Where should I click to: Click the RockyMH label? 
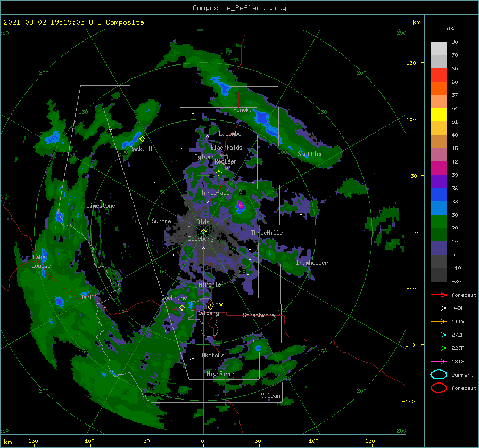point(141,149)
